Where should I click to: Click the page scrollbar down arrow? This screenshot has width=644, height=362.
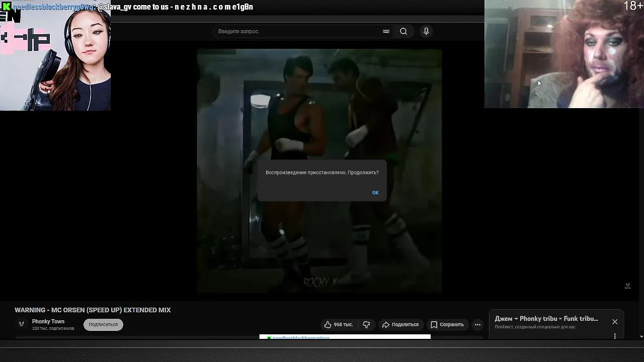pos(641,336)
